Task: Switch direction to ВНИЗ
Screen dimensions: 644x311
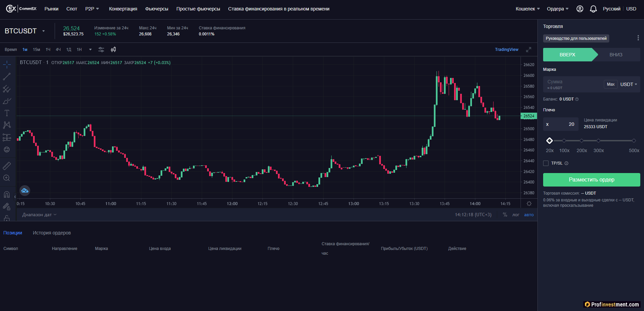Action: coord(616,55)
